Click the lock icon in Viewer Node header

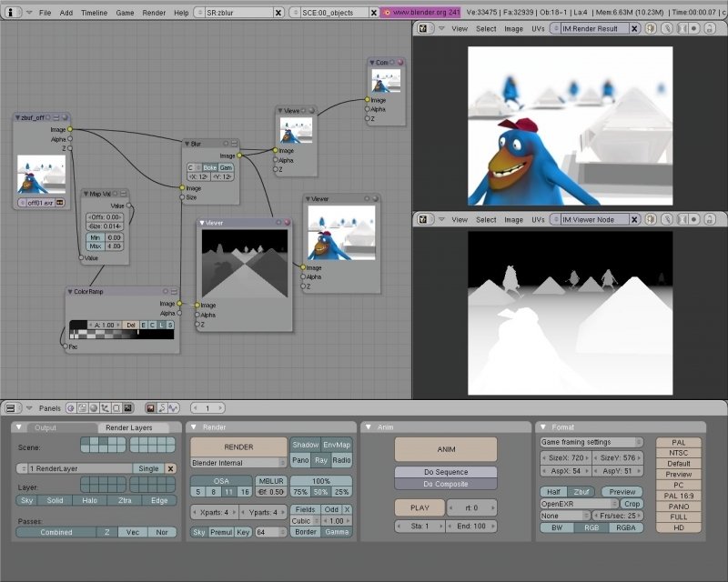point(710,219)
